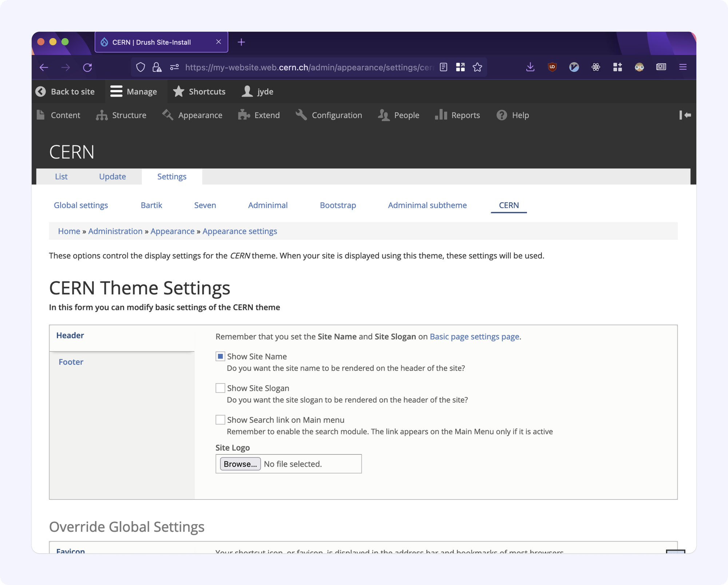
Task: Open the Basic page settings page link
Action: (x=474, y=337)
